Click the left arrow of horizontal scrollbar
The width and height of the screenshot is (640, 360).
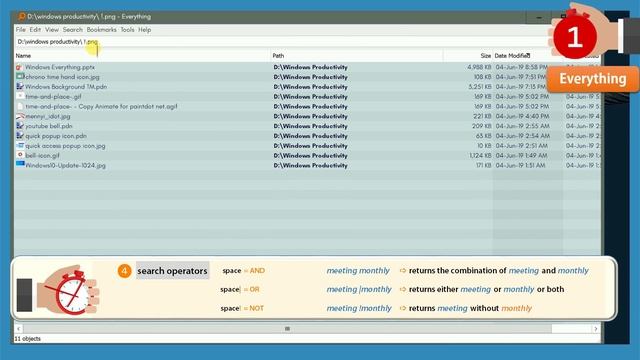pyautogui.click(x=18, y=329)
